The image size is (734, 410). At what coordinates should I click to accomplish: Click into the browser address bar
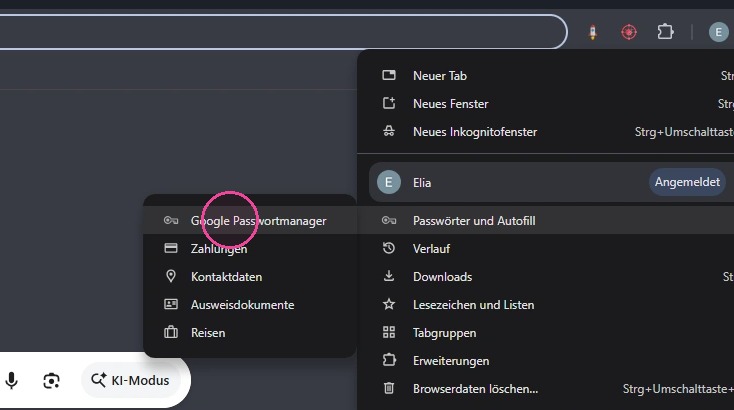pyautogui.click(x=281, y=32)
